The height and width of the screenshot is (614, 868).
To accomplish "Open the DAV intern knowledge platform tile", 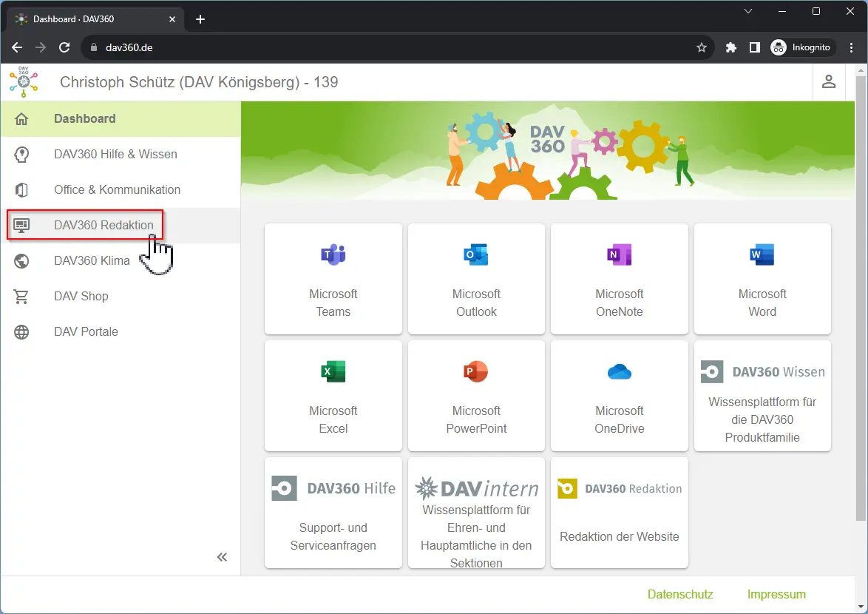I will point(476,513).
